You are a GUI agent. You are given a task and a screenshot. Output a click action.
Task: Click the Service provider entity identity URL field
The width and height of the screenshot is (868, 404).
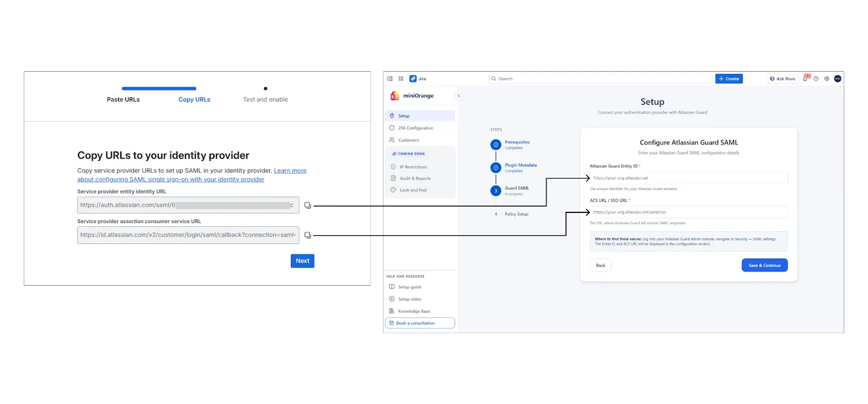tap(188, 205)
